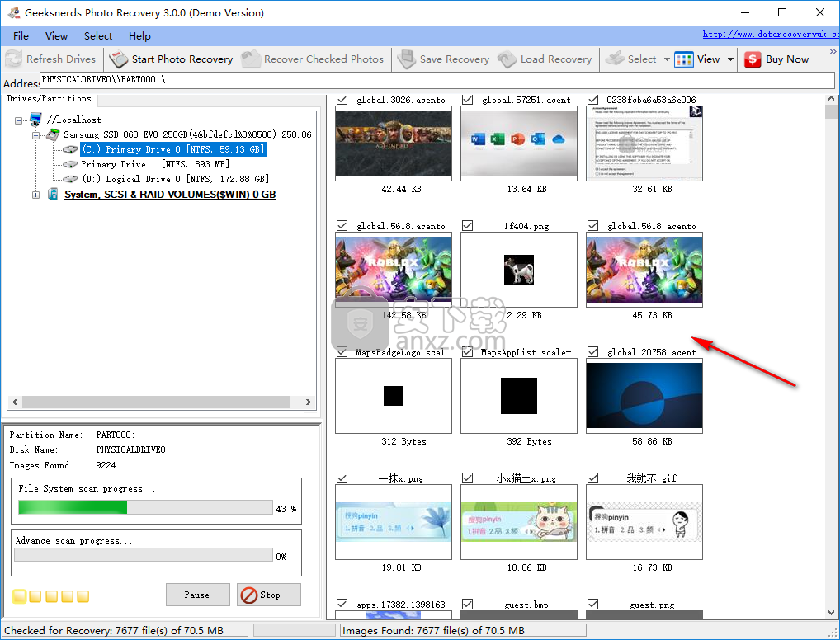Open the View menu in menu bar
This screenshot has height=640, width=840.
coord(56,36)
